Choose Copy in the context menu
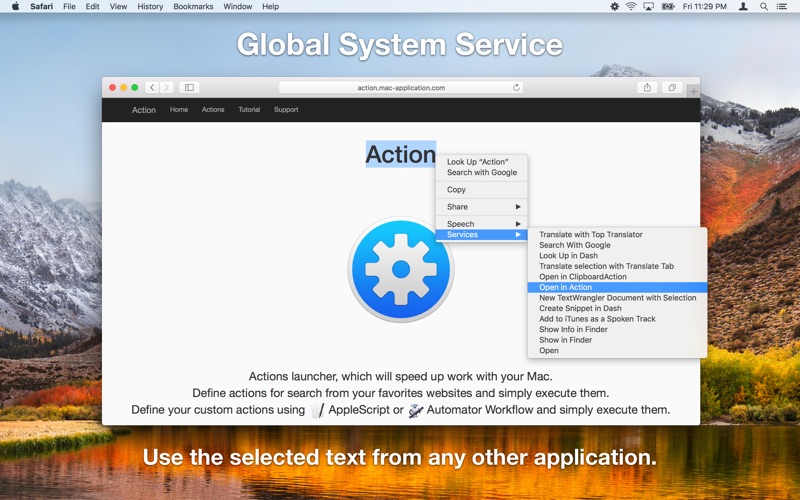Viewport: 800px width, 500px height. pyautogui.click(x=482, y=190)
